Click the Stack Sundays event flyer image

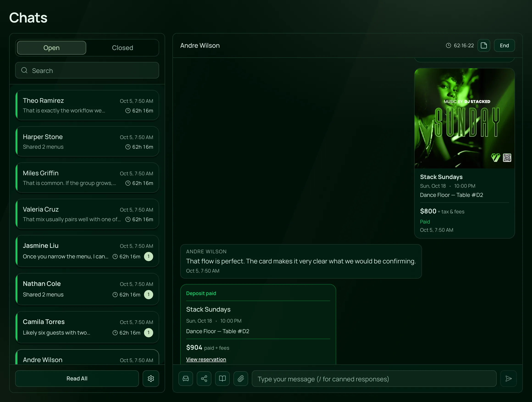[464, 118]
